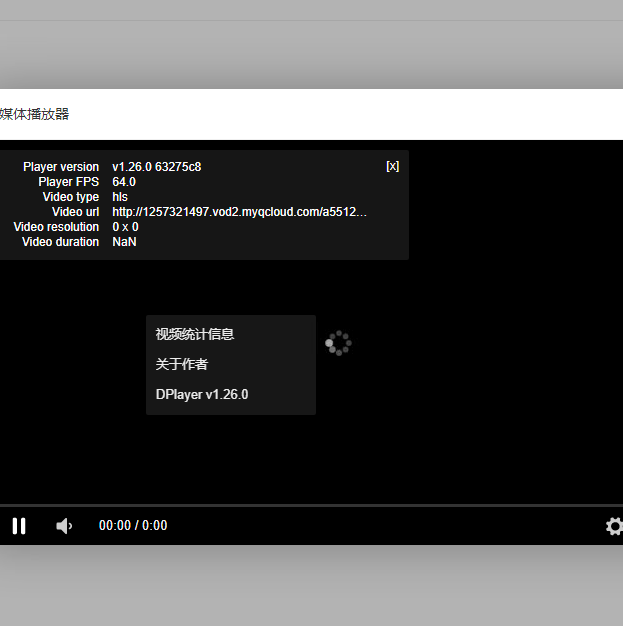
Task: Click the 00:00 / 0:00 time display
Action: click(133, 526)
